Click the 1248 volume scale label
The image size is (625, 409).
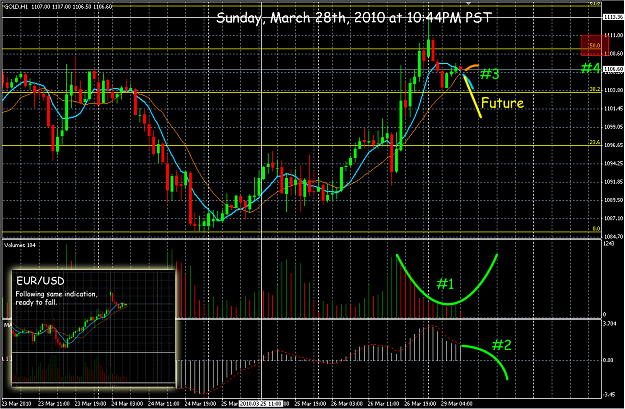point(609,244)
